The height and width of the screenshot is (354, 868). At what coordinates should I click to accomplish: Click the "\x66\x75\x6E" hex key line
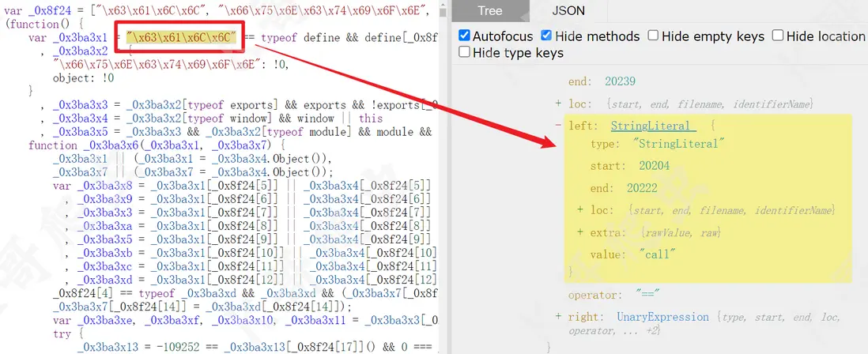pos(171,65)
